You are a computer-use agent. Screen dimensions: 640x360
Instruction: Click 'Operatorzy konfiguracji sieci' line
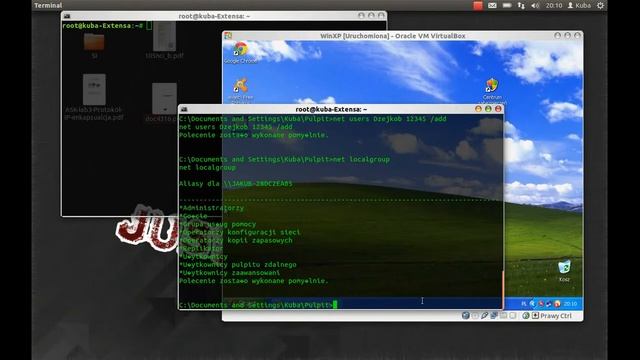240,232
